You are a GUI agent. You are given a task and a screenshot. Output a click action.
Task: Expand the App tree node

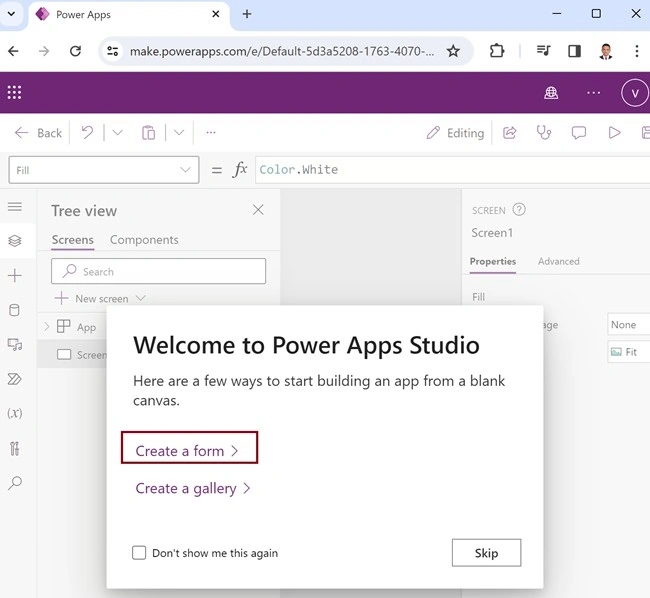[x=46, y=327]
